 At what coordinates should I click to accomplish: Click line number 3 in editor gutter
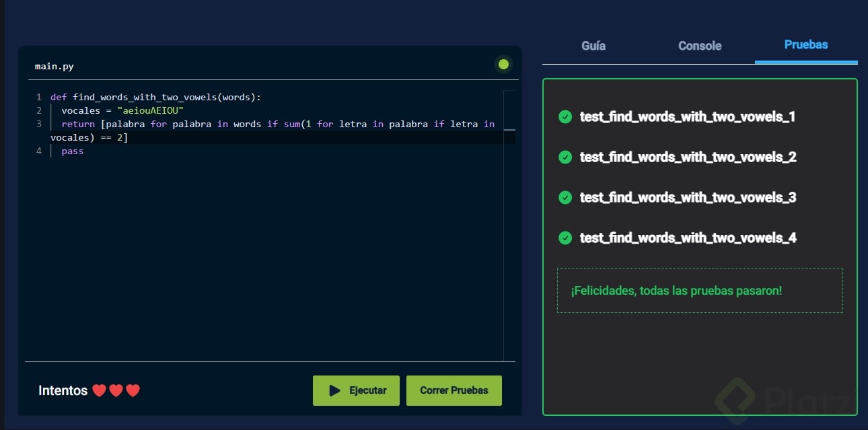(39, 124)
